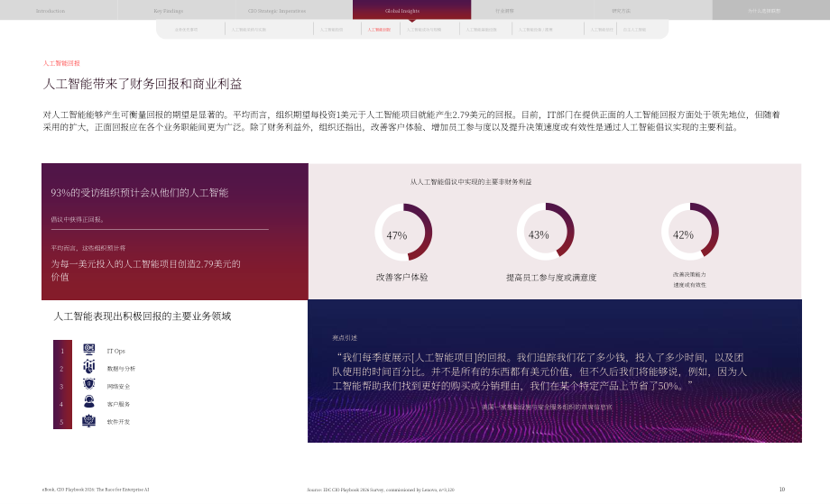Select the red 人工智能回报 sub-section

379,30
